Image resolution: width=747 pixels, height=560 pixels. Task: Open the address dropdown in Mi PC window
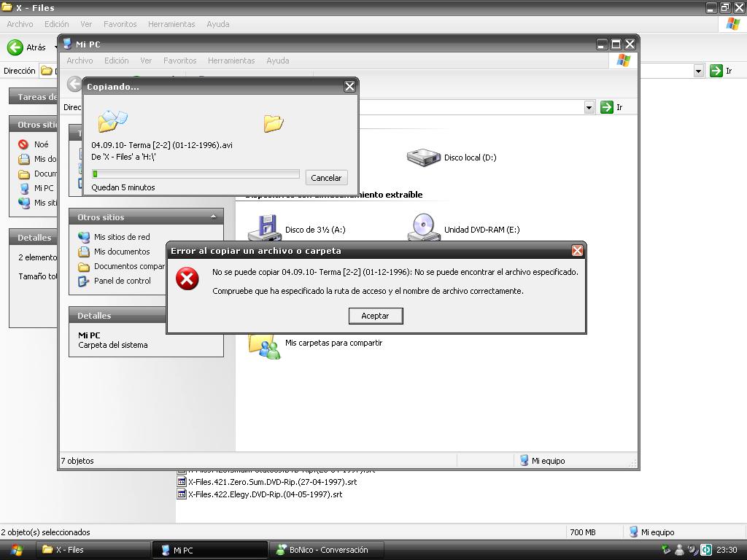point(589,108)
